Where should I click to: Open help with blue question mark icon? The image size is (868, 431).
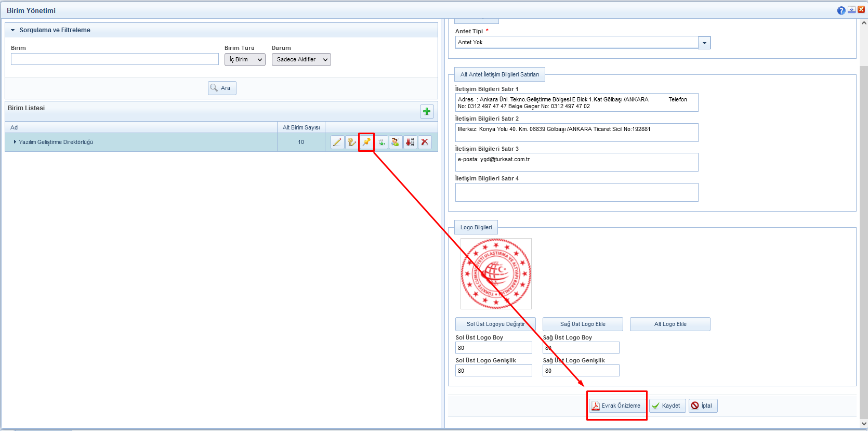tap(841, 10)
